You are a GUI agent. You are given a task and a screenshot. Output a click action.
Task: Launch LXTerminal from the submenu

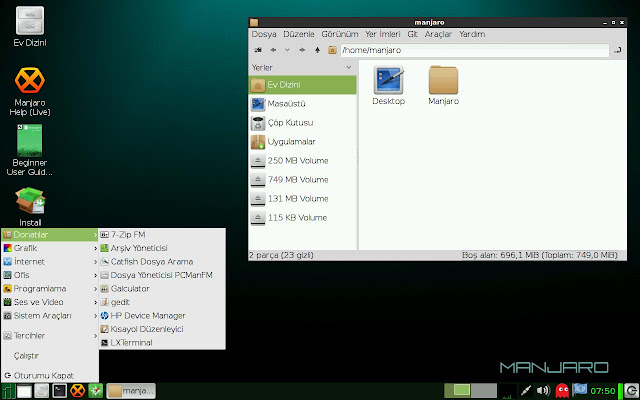(162, 342)
